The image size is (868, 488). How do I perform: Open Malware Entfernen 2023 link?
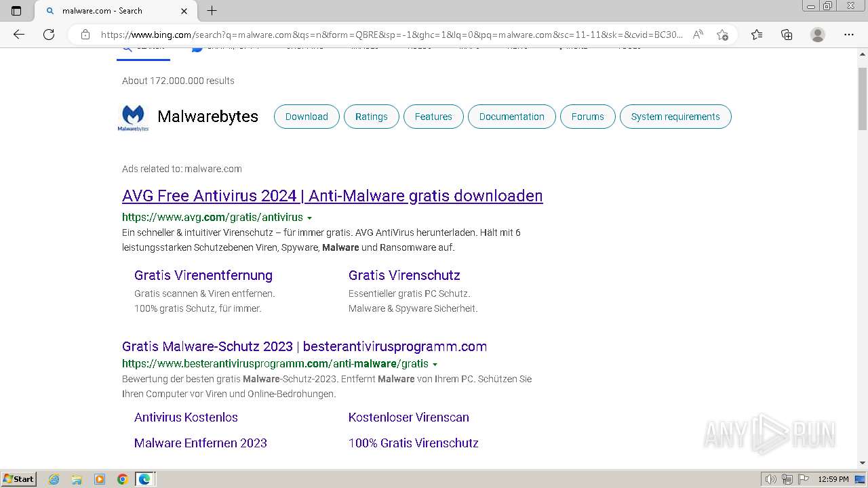201,443
